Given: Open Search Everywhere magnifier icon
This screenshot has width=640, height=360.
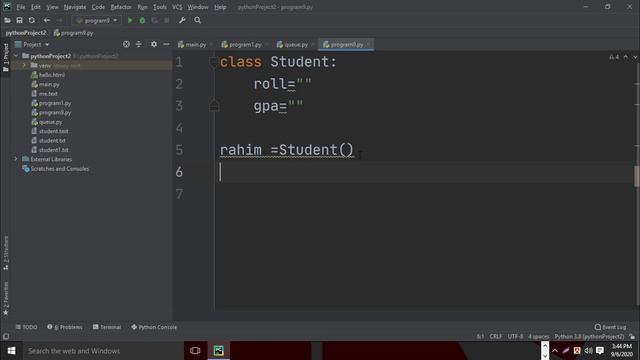Looking at the screenshot, I should click(x=198, y=20).
